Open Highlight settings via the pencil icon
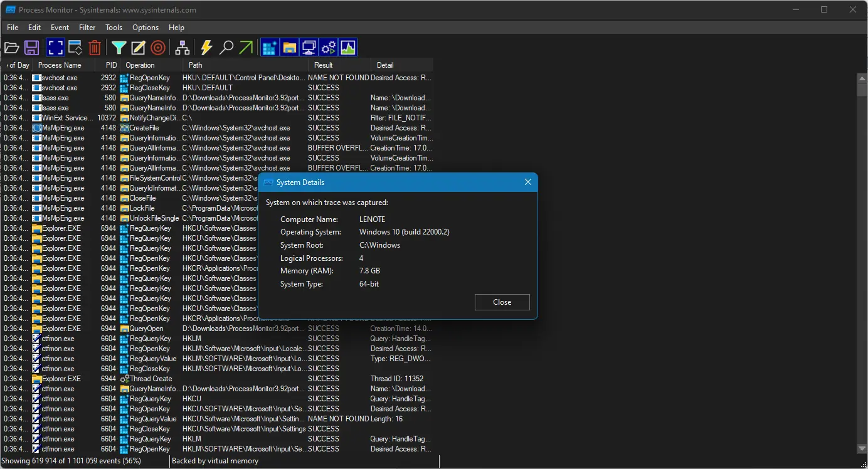This screenshot has width=868, height=469. click(x=138, y=48)
